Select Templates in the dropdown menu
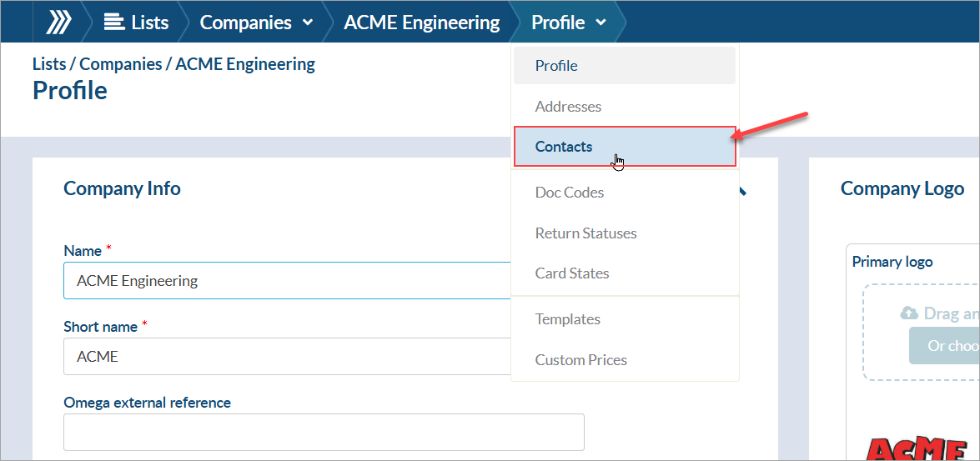 tap(568, 319)
